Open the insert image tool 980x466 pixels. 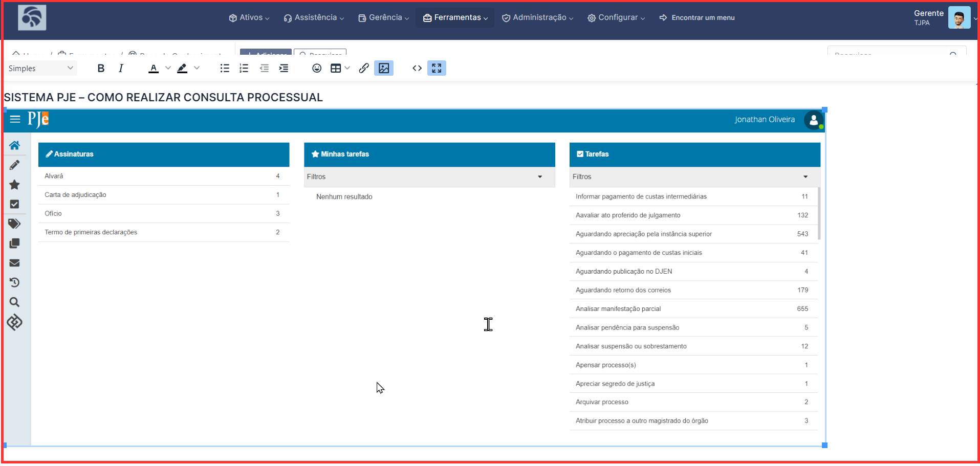coord(384,68)
